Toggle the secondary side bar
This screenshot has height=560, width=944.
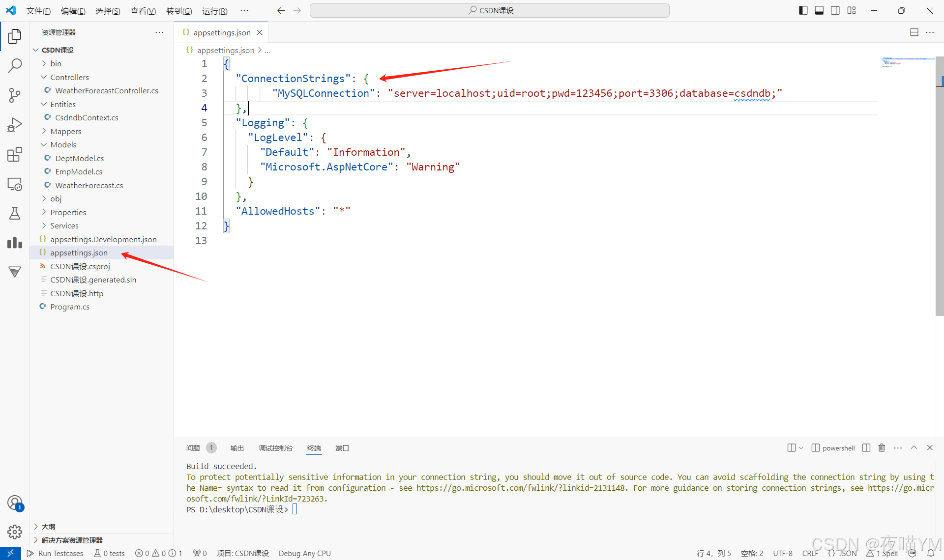click(835, 10)
